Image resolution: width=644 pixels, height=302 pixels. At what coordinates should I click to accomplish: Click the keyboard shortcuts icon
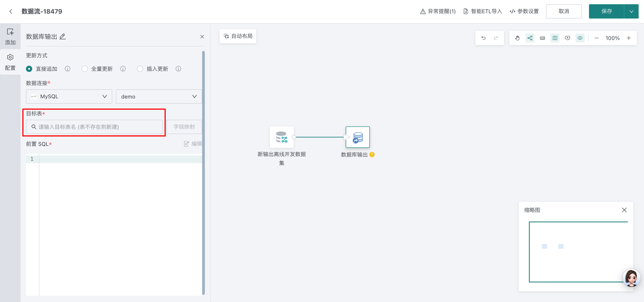[x=542, y=38]
